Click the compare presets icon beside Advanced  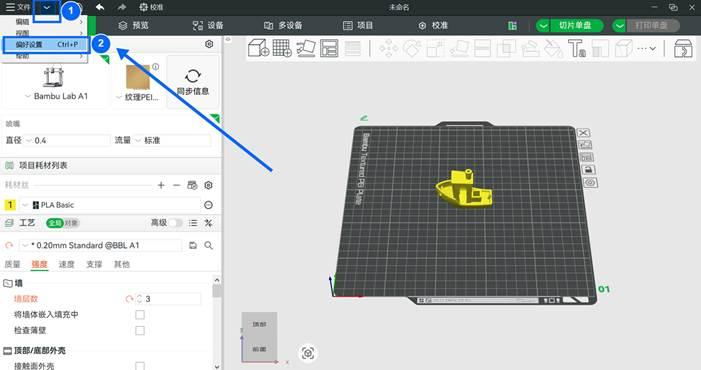[x=208, y=223]
